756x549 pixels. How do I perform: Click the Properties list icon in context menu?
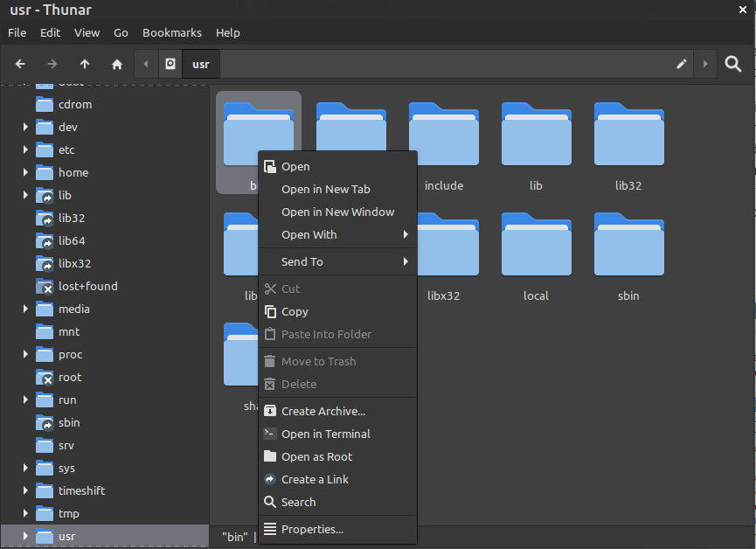270,529
